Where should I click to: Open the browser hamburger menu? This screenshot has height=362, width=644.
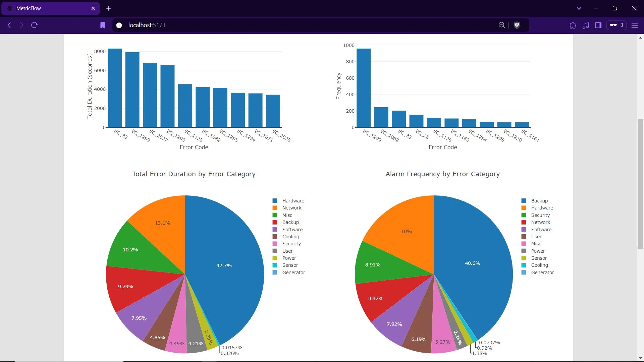tap(635, 25)
